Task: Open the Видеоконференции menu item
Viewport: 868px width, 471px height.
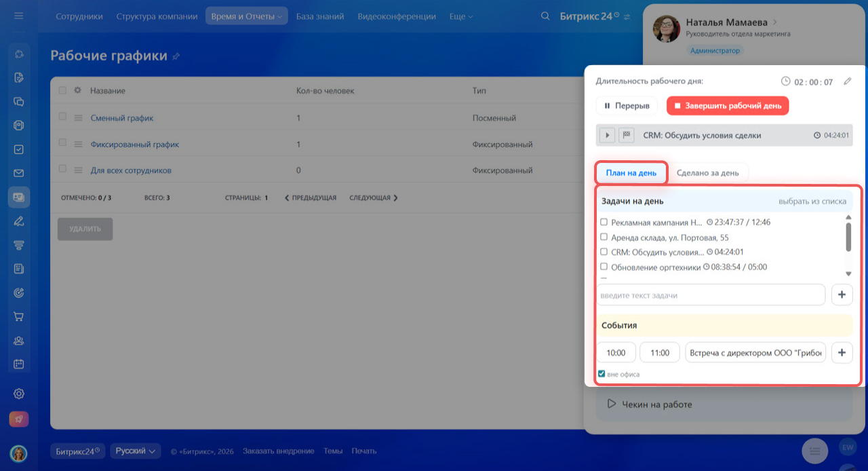Action: coord(397,16)
